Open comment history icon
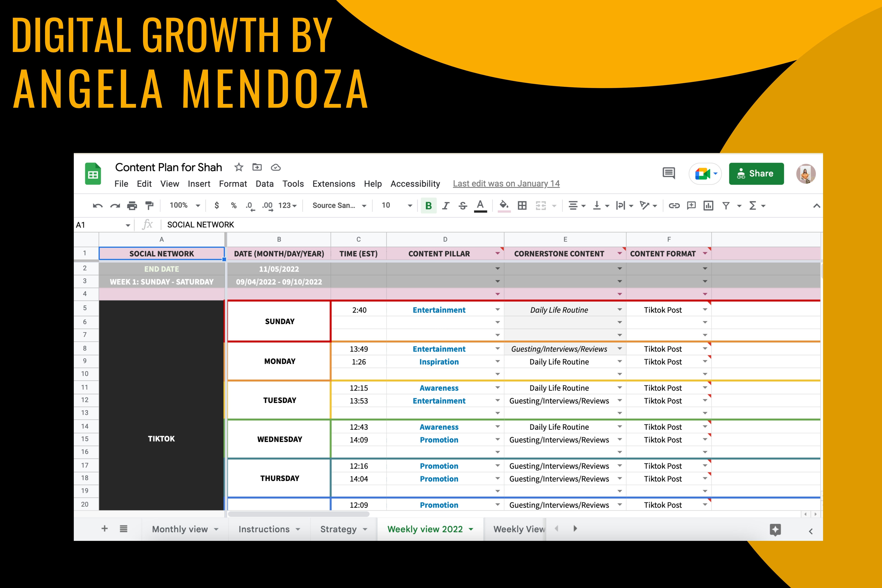 point(669,173)
